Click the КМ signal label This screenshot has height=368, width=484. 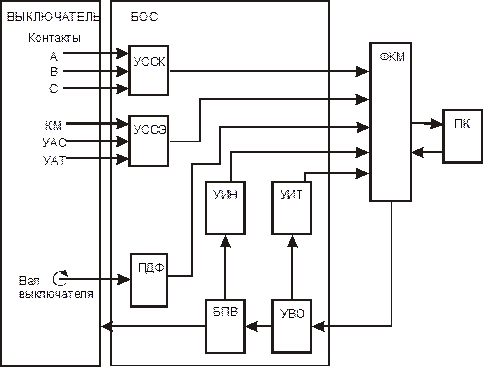[53, 126]
